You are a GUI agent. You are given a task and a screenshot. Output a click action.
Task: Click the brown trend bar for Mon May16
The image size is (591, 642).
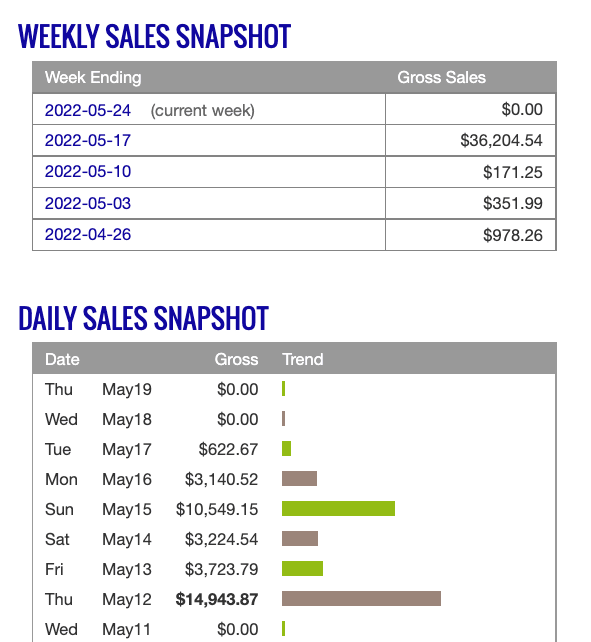point(299,479)
